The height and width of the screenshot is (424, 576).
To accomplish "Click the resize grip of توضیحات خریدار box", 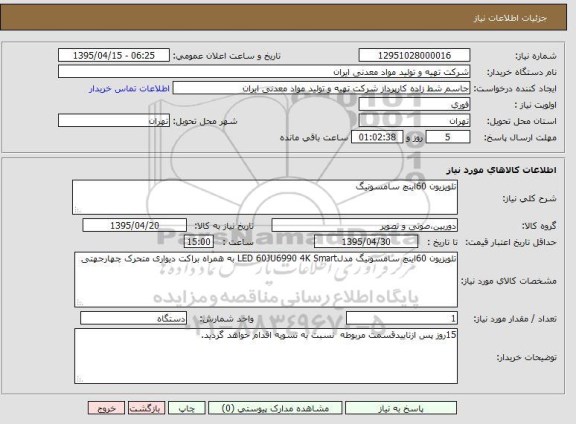I will click(x=79, y=379).
